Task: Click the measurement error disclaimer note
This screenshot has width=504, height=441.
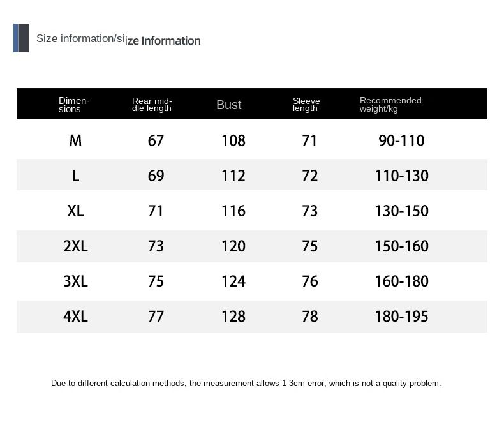Action: (x=246, y=384)
